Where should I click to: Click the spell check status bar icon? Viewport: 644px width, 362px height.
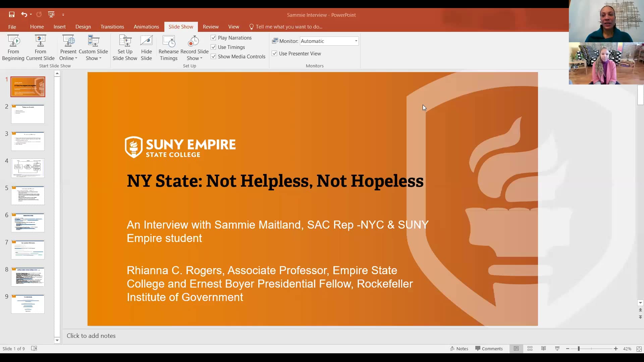(34, 349)
